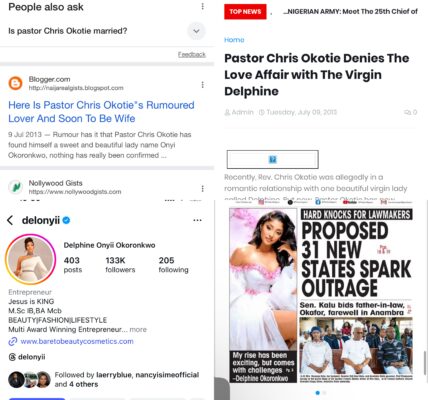Open the People also ask three-dot menu
Image resolution: width=428 pixels, height=400 pixels.
click(x=202, y=6)
